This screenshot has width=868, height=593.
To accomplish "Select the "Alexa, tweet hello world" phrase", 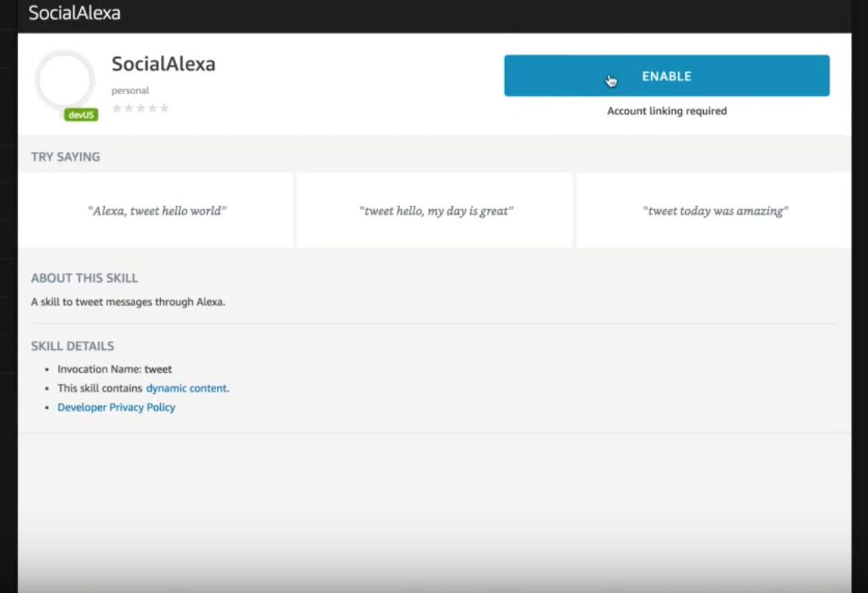I will click(157, 211).
